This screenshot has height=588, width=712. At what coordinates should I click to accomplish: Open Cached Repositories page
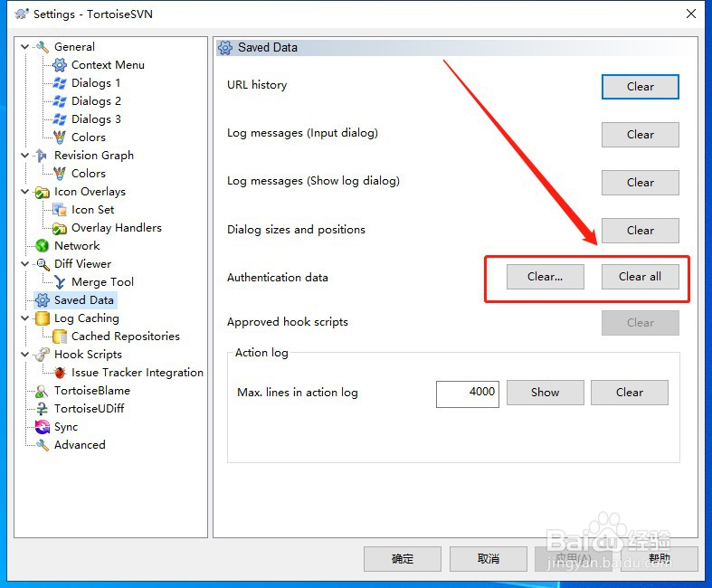pyautogui.click(x=126, y=337)
